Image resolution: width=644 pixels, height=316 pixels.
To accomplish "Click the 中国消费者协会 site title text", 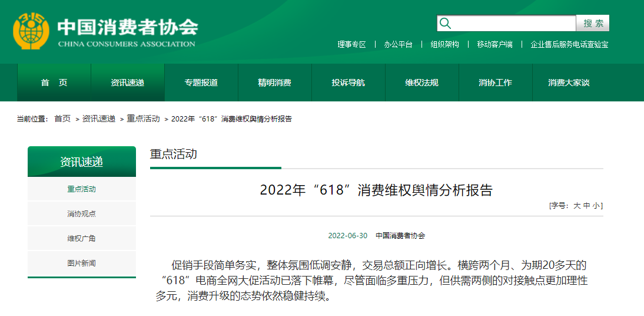I will point(128,27).
